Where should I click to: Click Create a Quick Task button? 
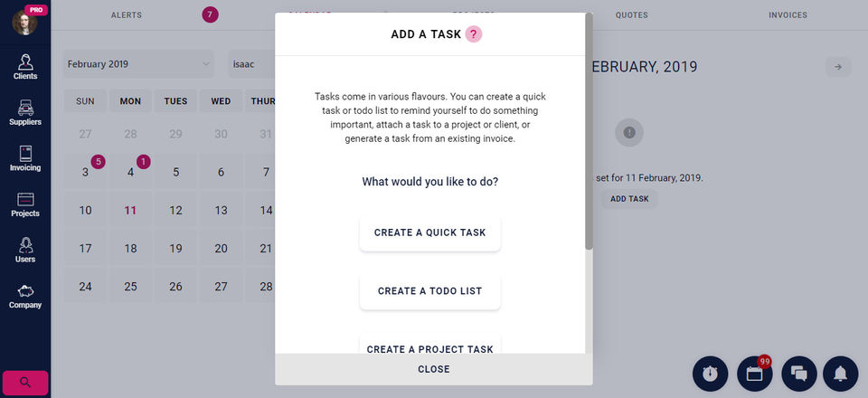(x=429, y=233)
